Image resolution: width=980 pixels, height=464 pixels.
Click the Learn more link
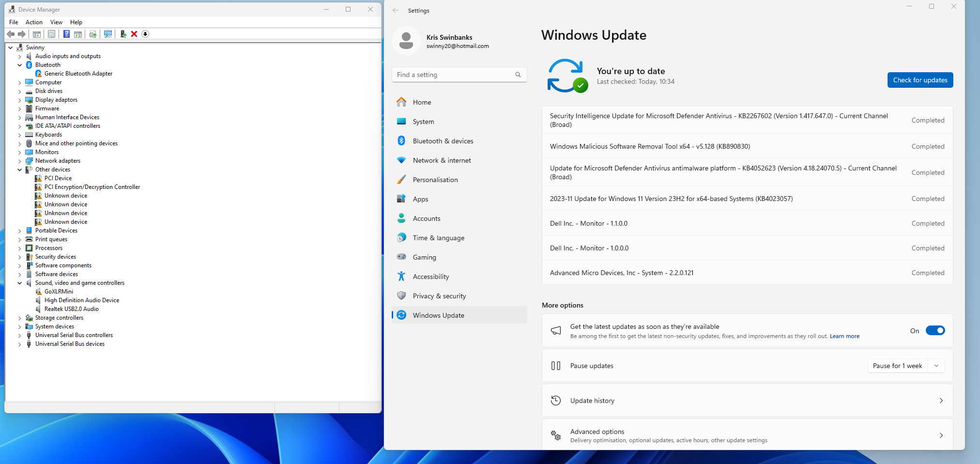click(844, 336)
